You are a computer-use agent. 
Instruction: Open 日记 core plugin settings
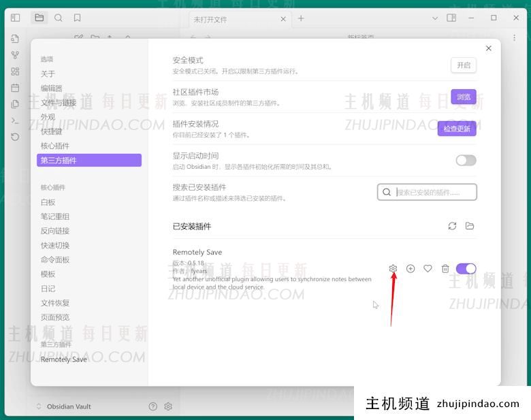pos(89,289)
